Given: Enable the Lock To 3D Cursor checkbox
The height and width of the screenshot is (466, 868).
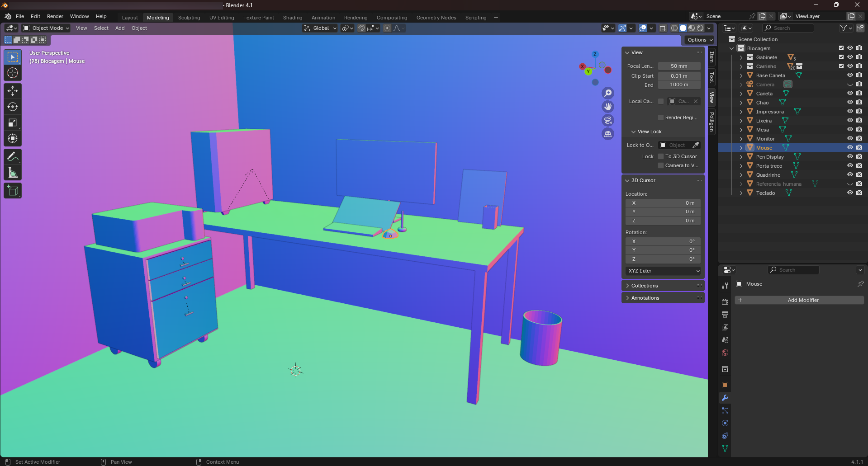Looking at the screenshot, I should [661, 156].
